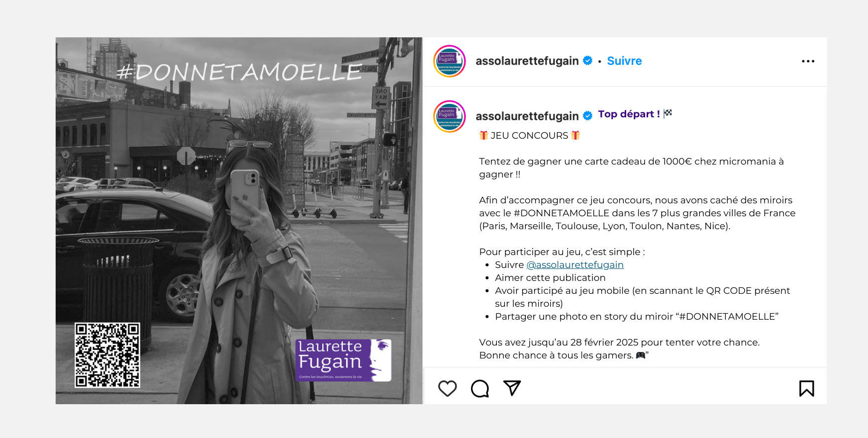Click the checkered flag emoji

[x=668, y=113]
